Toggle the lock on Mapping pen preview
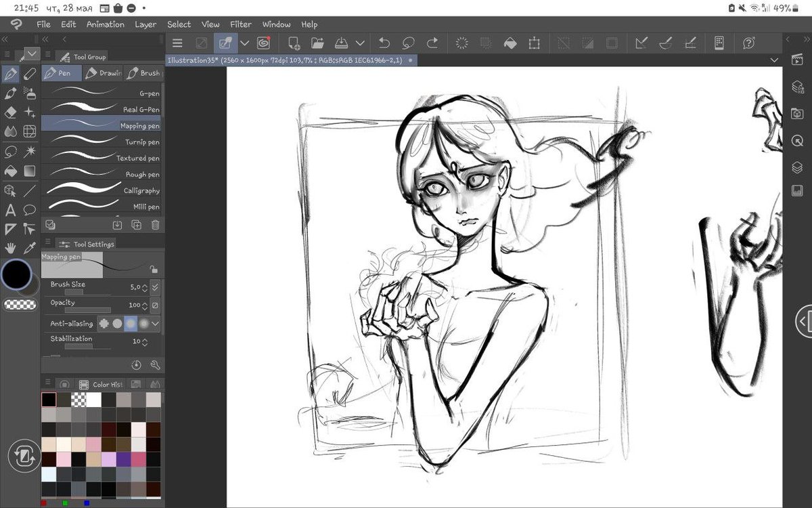The image size is (812, 508). click(154, 270)
